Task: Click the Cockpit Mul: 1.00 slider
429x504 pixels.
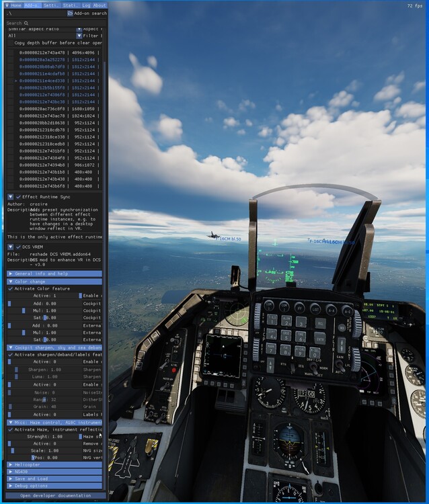Action: pos(44,310)
